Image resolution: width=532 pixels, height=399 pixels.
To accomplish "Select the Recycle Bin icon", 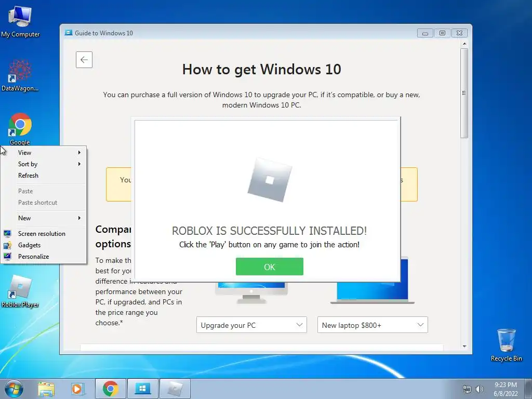I will [x=506, y=345].
